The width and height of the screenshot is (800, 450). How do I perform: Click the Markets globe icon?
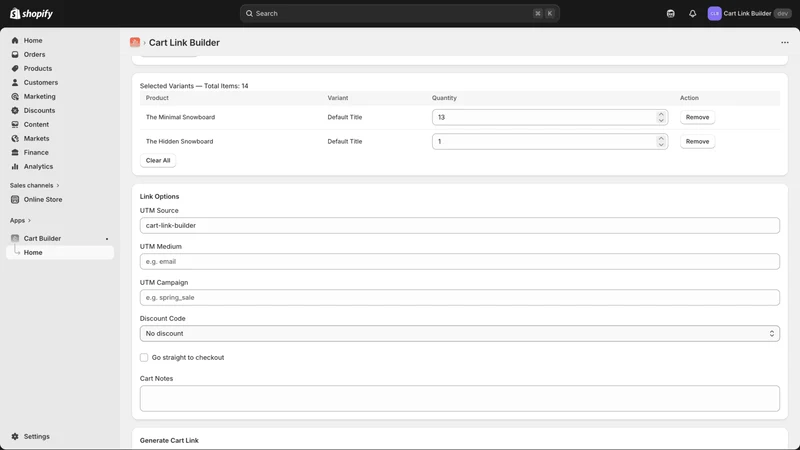click(x=15, y=138)
